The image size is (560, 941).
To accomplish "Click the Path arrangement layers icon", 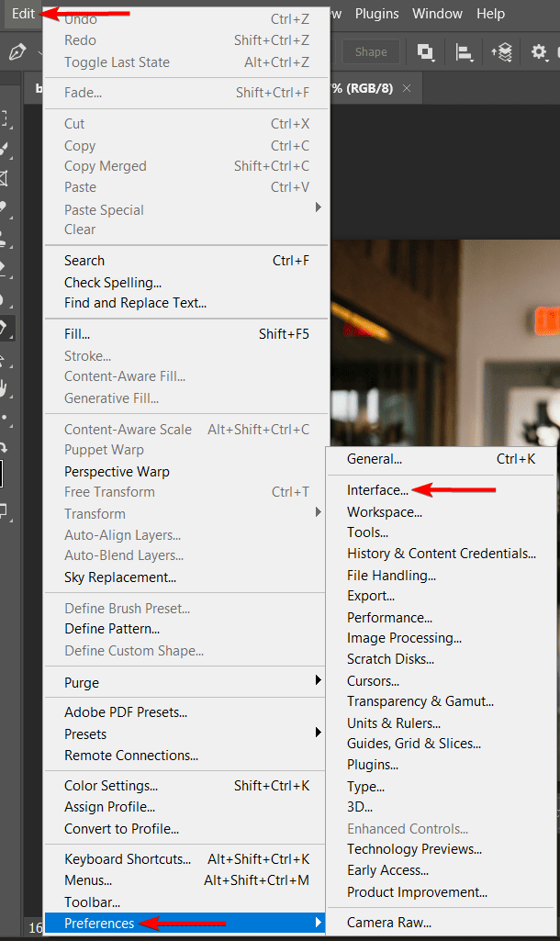I will coord(501,51).
